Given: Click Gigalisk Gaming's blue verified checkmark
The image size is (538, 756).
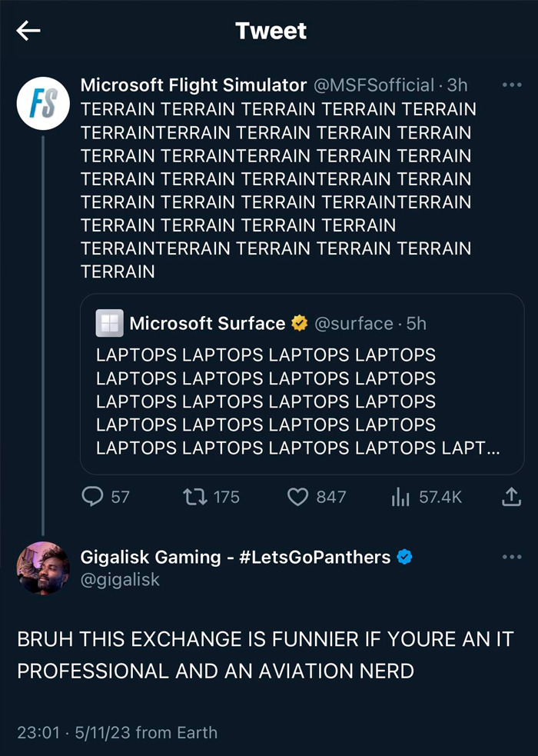Looking at the screenshot, I should [x=404, y=557].
